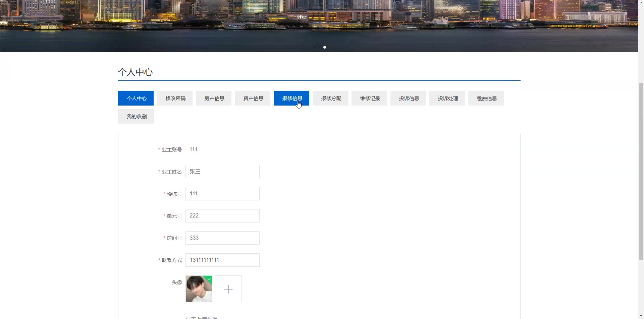Screen dimensions: 644x319
Task: Open the 资产信息 tab
Action: [x=253, y=98]
